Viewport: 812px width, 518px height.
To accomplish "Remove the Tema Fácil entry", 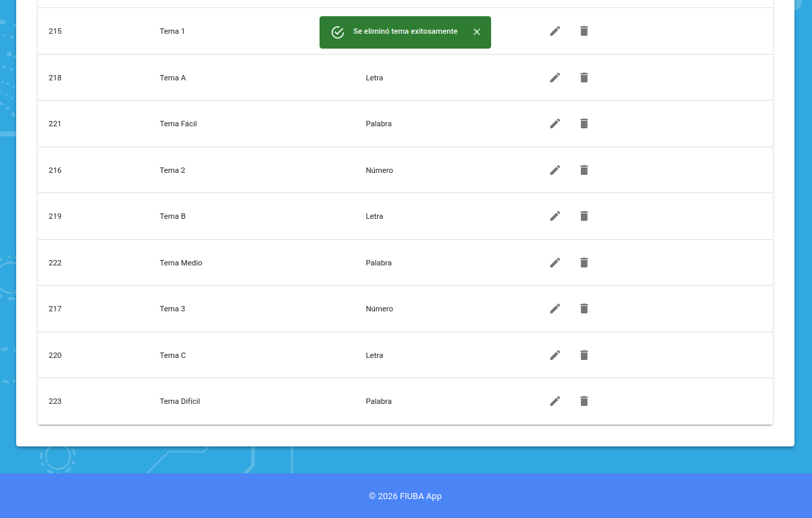I will tap(584, 124).
